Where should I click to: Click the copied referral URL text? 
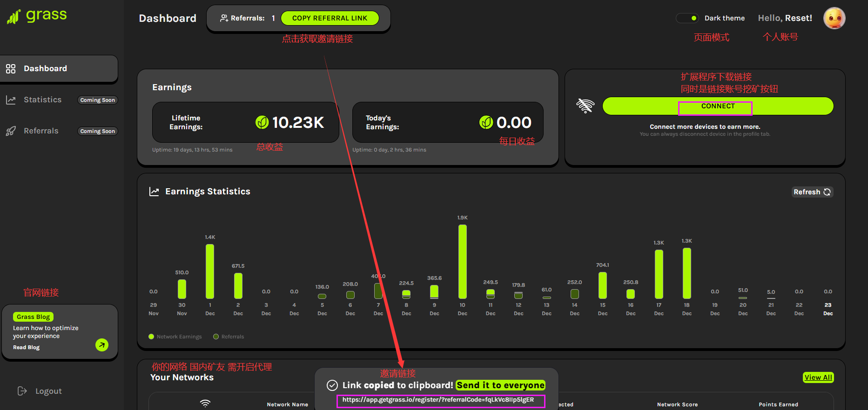(x=438, y=400)
